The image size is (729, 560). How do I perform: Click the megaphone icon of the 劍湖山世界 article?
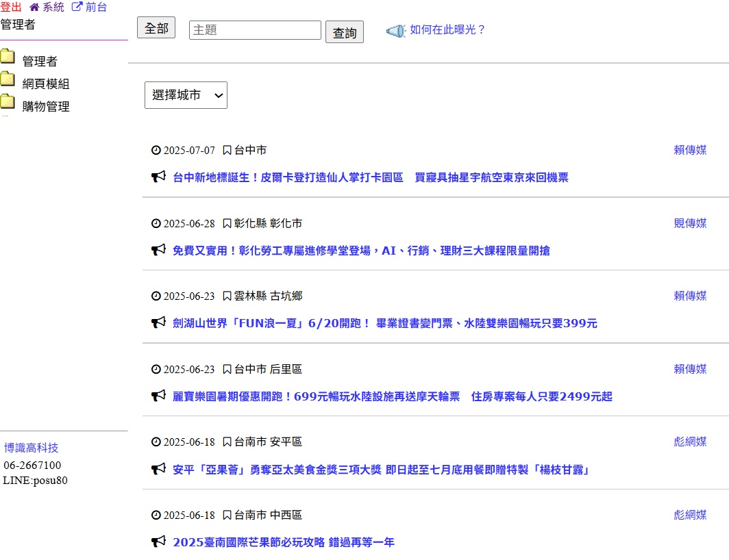158,322
